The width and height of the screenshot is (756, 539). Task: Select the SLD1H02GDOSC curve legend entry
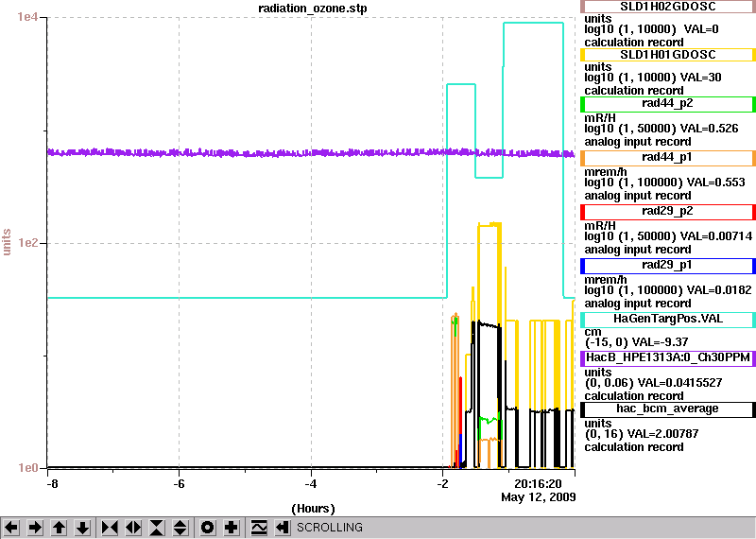click(x=668, y=7)
